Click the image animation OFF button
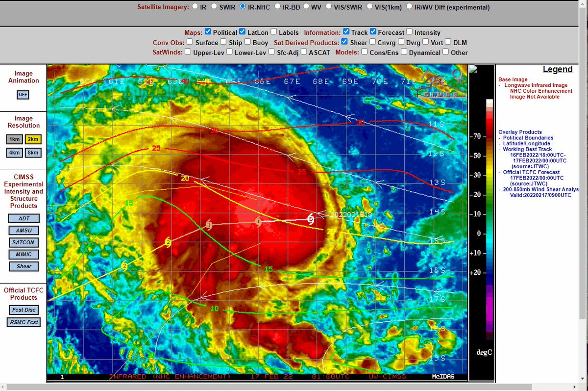The height and width of the screenshot is (391, 588). [23, 95]
